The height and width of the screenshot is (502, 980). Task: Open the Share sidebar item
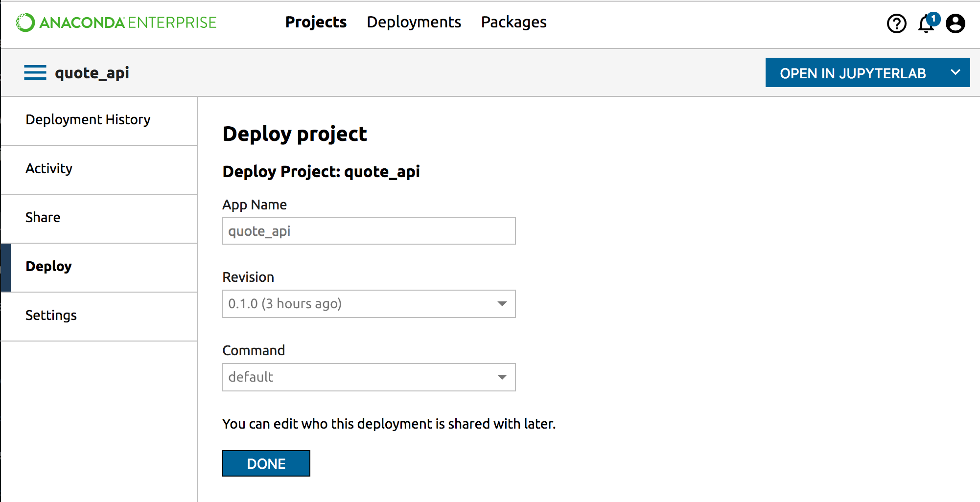click(43, 218)
